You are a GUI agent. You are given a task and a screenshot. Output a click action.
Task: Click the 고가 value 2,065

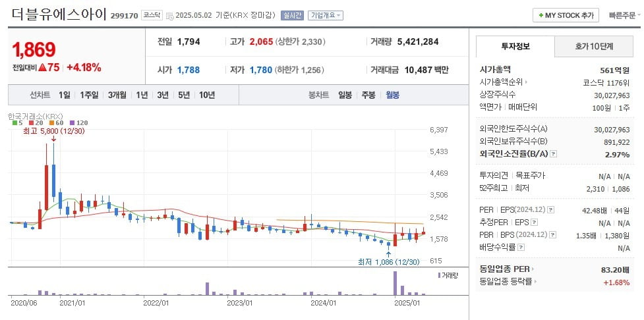pyautogui.click(x=261, y=41)
